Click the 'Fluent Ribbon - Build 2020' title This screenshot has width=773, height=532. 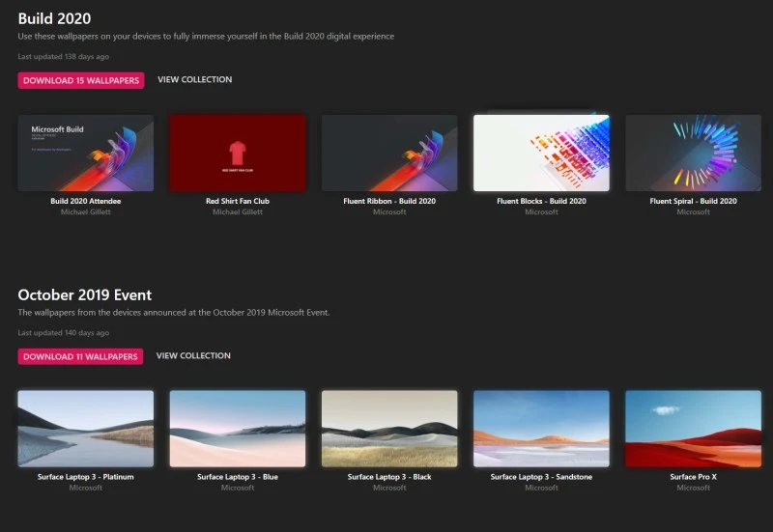coord(389,201)
